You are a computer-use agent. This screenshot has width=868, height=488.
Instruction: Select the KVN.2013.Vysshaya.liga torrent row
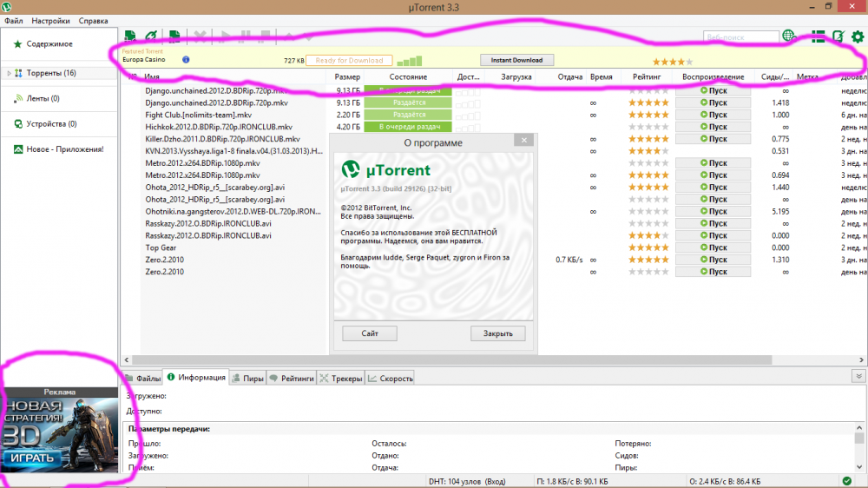tap(233, 151)
